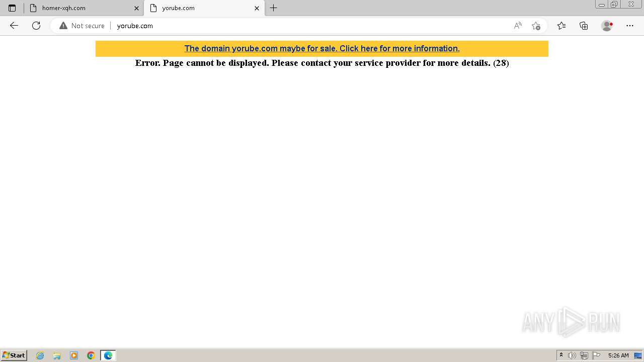Launch Internet Explorer from taskbar
644x362 pixels.
point(40,355)
